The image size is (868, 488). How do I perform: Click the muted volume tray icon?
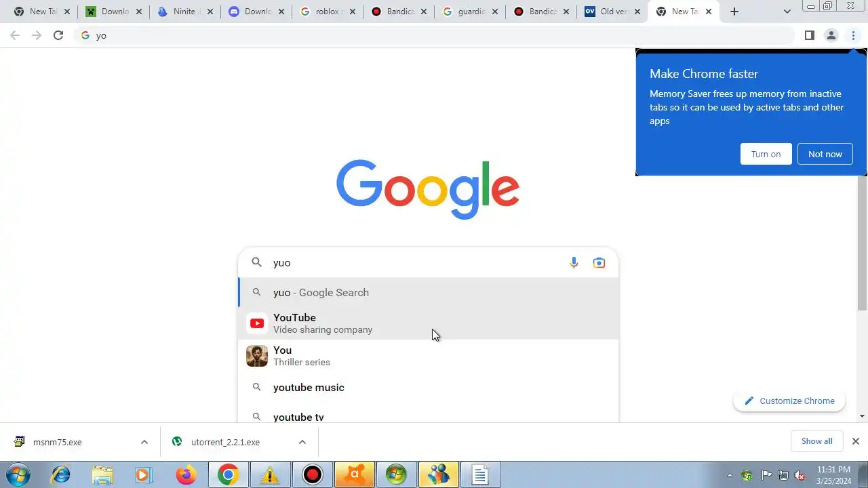tap(800, 475)
